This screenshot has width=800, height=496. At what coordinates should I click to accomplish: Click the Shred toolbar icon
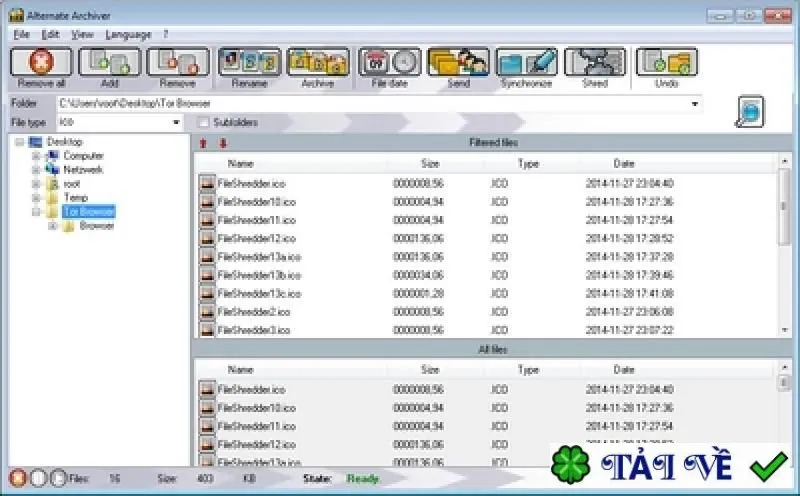(595, 62)
